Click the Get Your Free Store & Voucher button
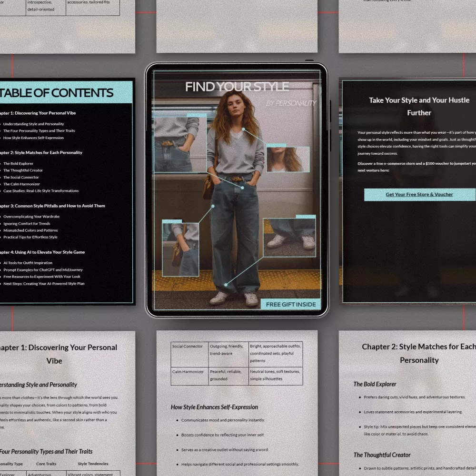This screenshot has height=476, width=476. point(419,195)
